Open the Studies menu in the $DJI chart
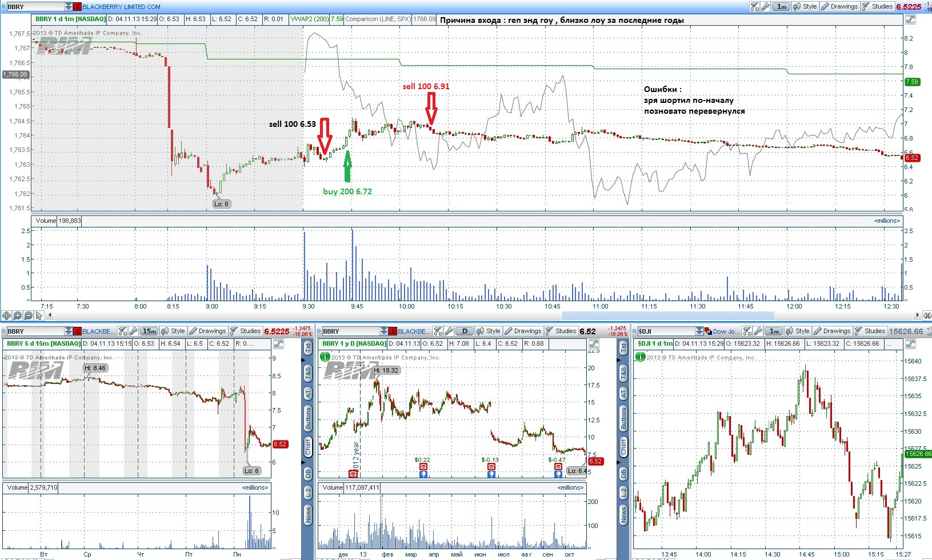 [870, 331]
